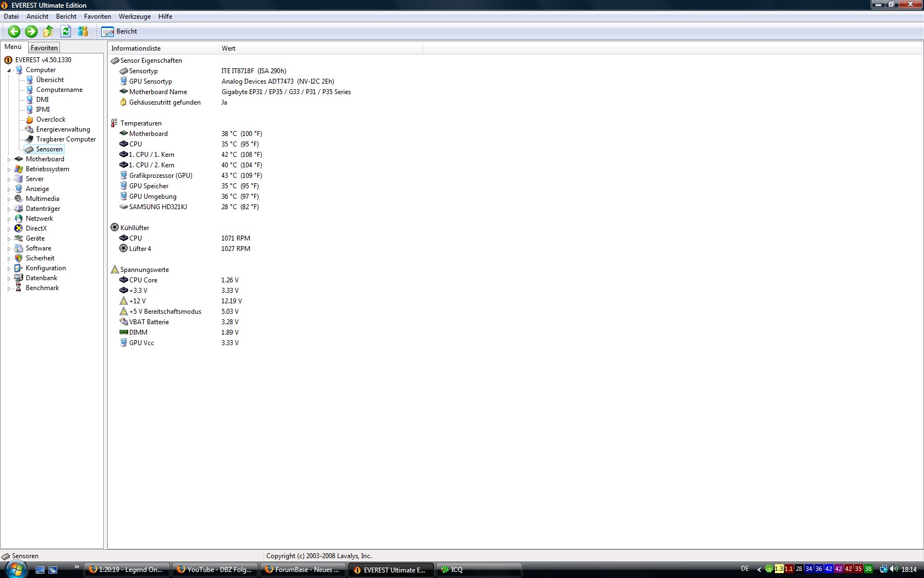924x578 pixels.
Task: Expand the Server tree node
Action: click(x=9, y=179)
